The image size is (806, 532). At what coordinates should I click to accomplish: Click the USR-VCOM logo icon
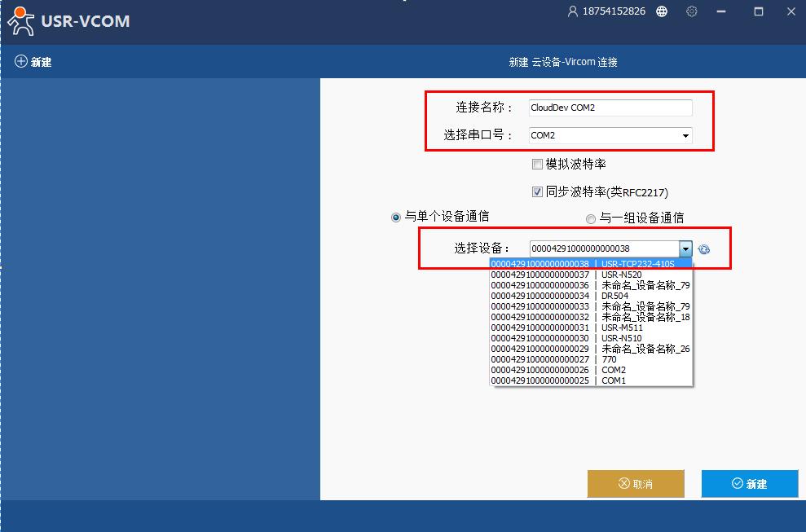click(x=20, y=20)
